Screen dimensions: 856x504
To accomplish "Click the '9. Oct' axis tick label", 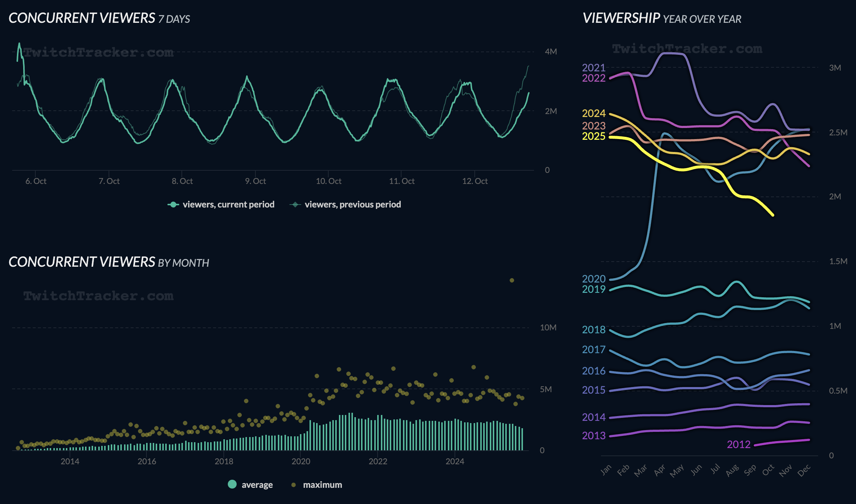I will click(255, 181).
